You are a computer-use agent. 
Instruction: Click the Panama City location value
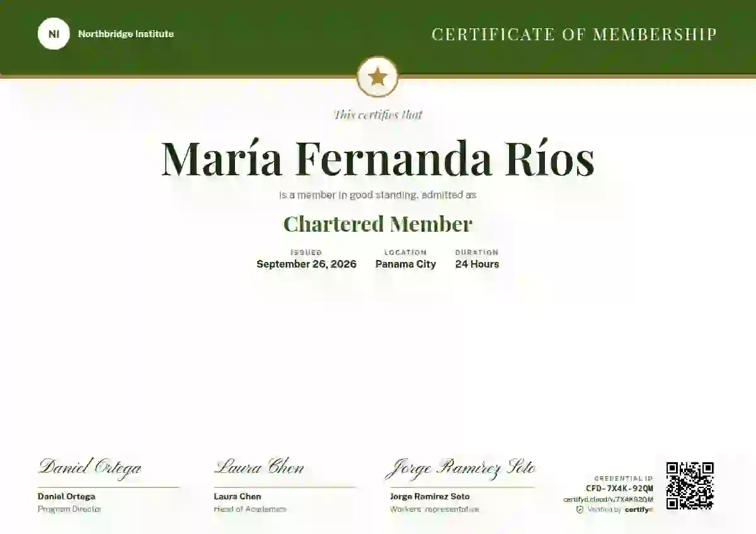click(x=406, y=264)
